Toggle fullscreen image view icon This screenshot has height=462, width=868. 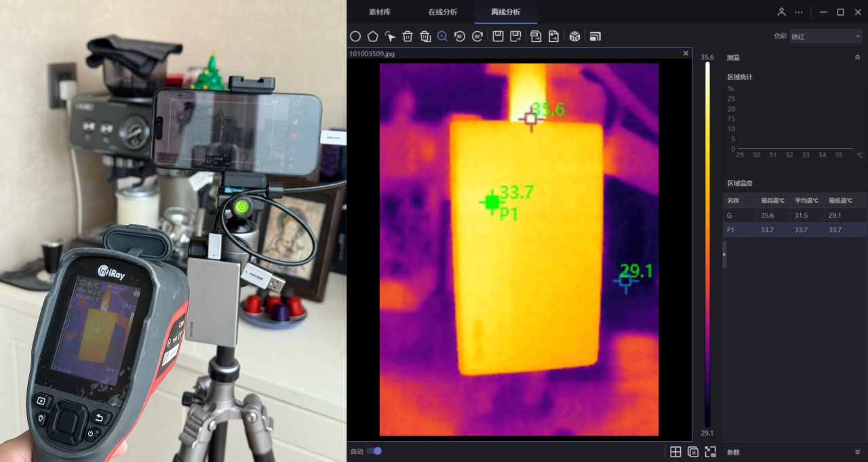tap(711, 452)
